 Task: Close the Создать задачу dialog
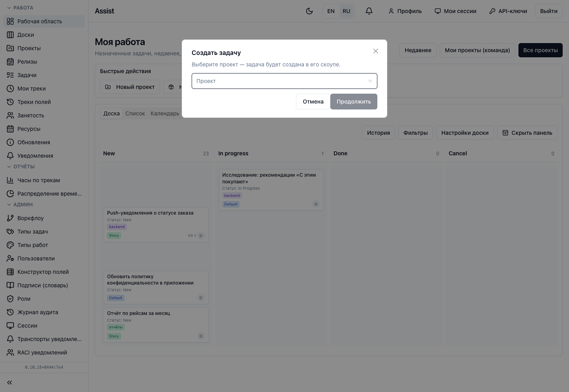pos(376,51)
